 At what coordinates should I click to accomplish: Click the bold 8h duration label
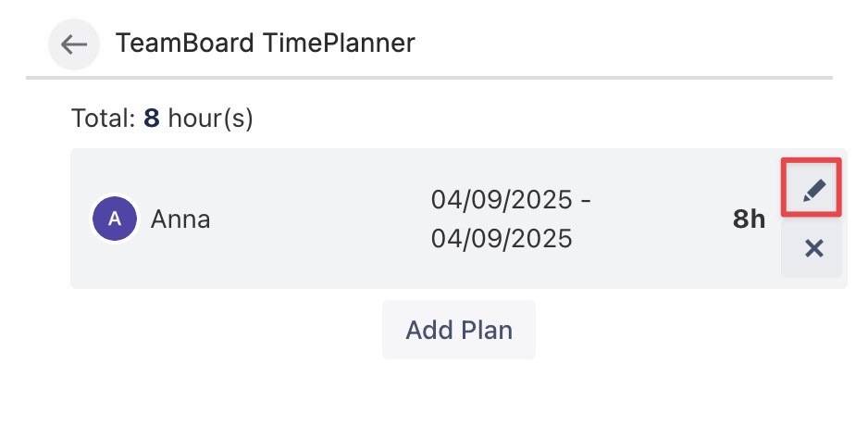point(749,219)
